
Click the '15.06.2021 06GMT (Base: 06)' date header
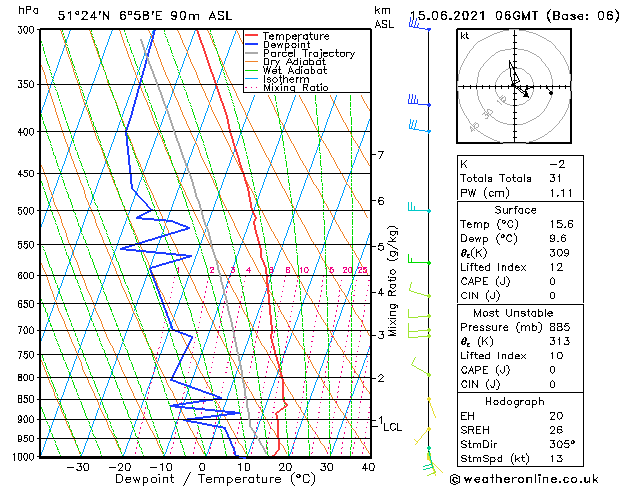pyautogui.click(x=514, y=16)
